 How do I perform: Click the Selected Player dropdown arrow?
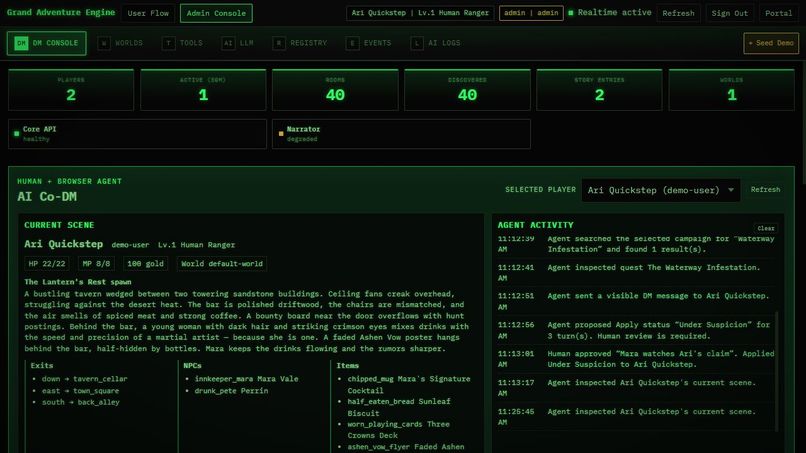tap(730, 190)
